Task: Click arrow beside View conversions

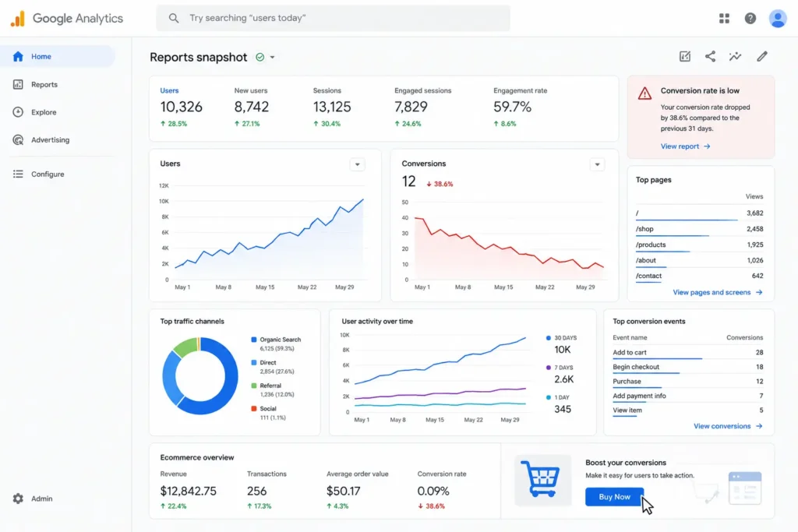Action: coord(759,426)
